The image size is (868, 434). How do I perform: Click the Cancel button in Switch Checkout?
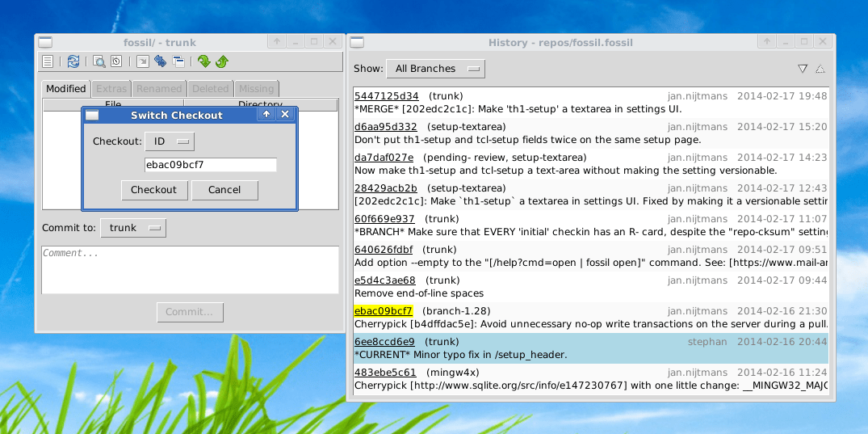(x=224, y=190)
